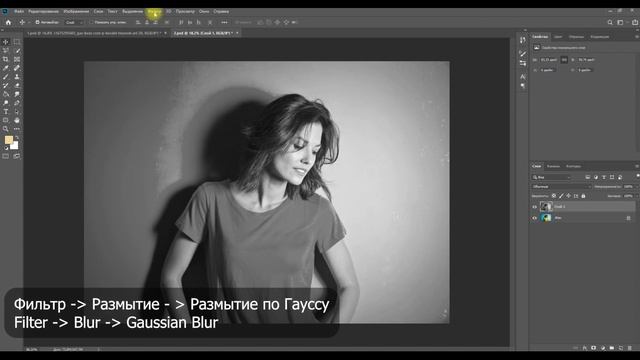Toggle lock transparent pixels icon
This screenshot has height=360, width=640.
click(x=554, y=196)
